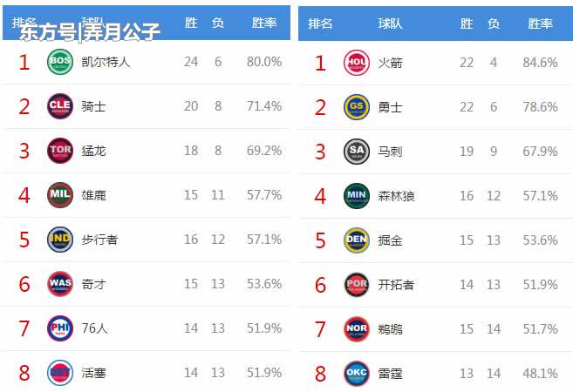Click the 球队 header in the Western table

pos(390,24)
